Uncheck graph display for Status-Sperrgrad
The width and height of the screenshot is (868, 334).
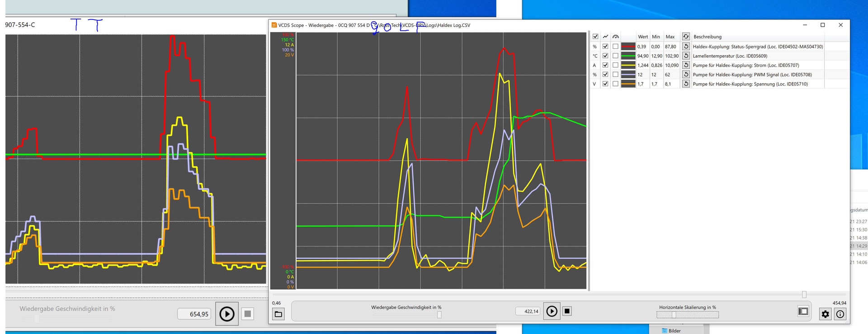click(x=605, y=46)
